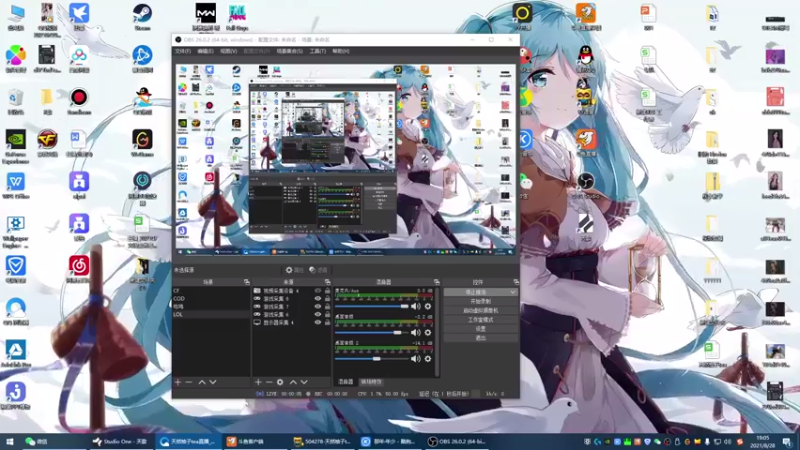
Task: Toggle lock on 游戏采集 7 source
Action: tap(328, 307)
